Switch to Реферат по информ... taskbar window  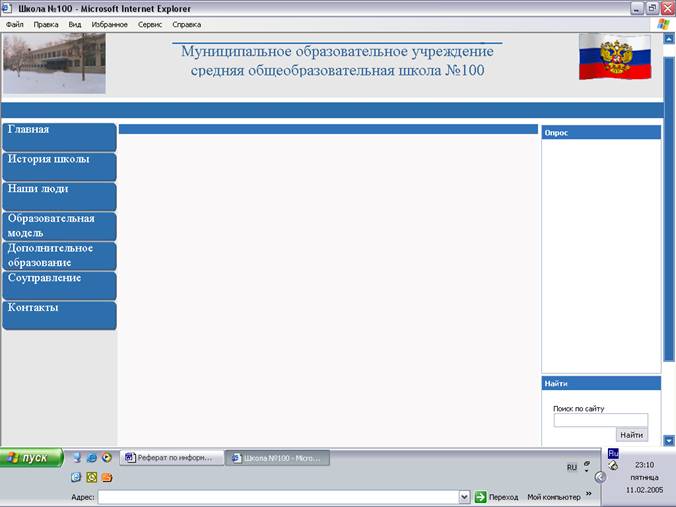(x=168, y=458)
